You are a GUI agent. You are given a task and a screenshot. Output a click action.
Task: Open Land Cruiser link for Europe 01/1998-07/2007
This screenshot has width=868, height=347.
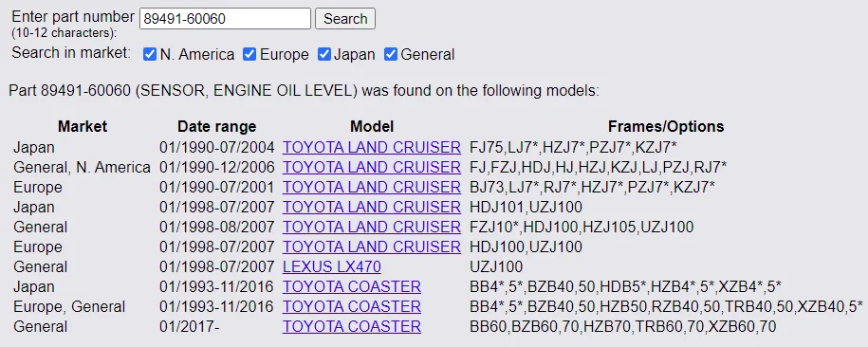(x=372, y=247)
